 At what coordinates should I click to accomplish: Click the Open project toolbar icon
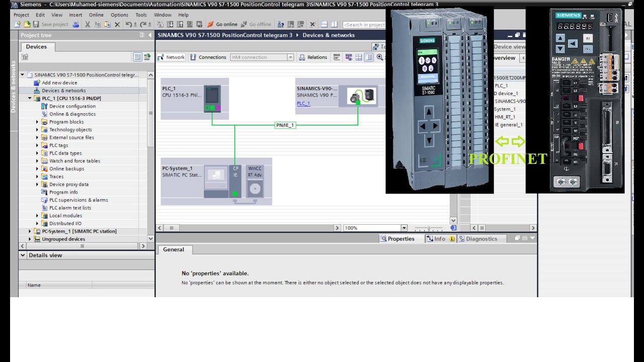[27, 24]
